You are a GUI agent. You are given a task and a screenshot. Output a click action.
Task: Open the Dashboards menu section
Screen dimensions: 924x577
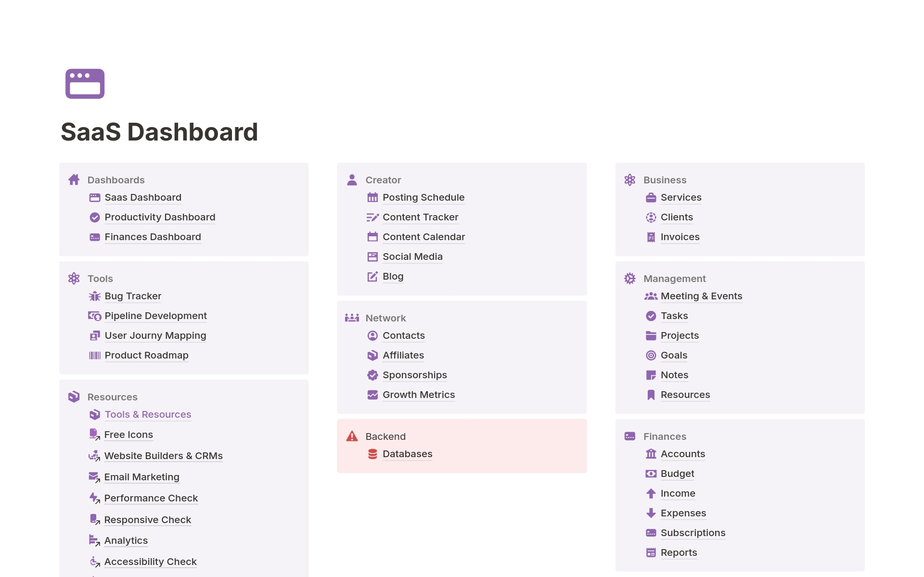116,180
